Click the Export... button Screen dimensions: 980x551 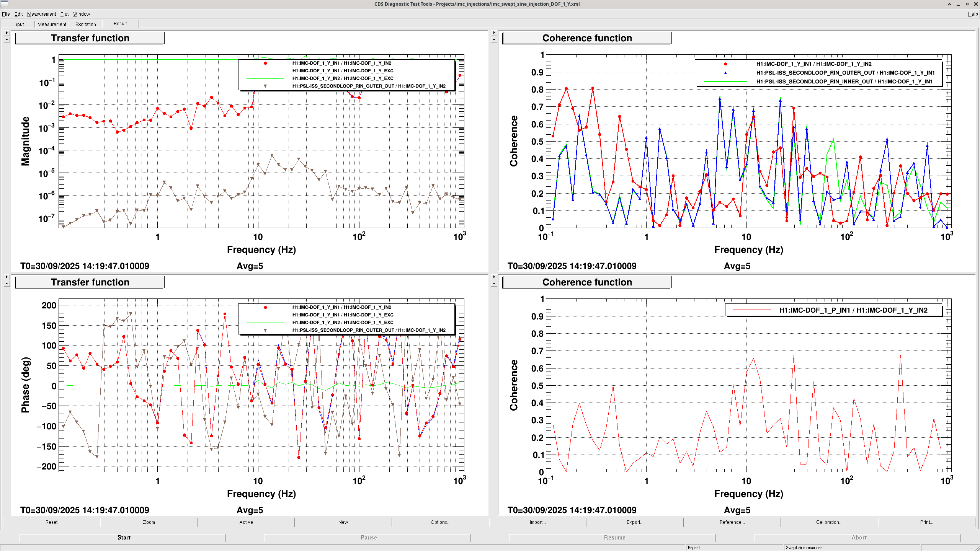tap(634, 522)
